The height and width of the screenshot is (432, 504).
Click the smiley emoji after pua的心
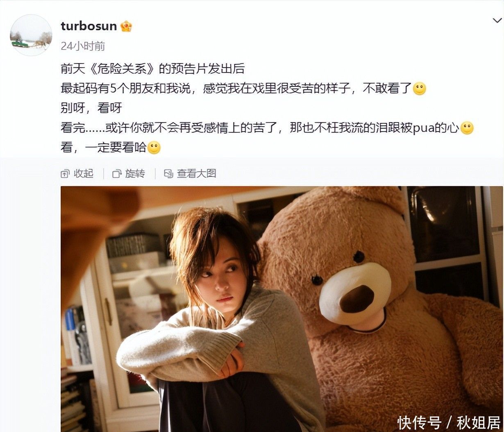[467, 128]
